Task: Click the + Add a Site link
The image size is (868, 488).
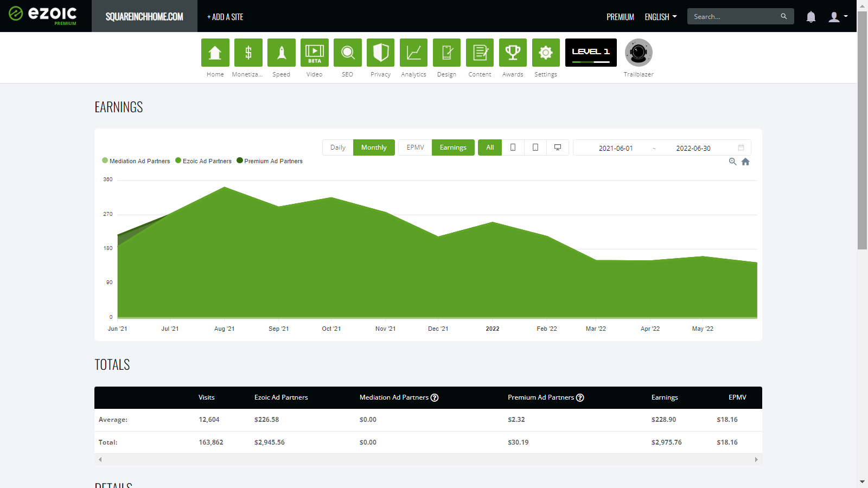Action: pos(225,17)
